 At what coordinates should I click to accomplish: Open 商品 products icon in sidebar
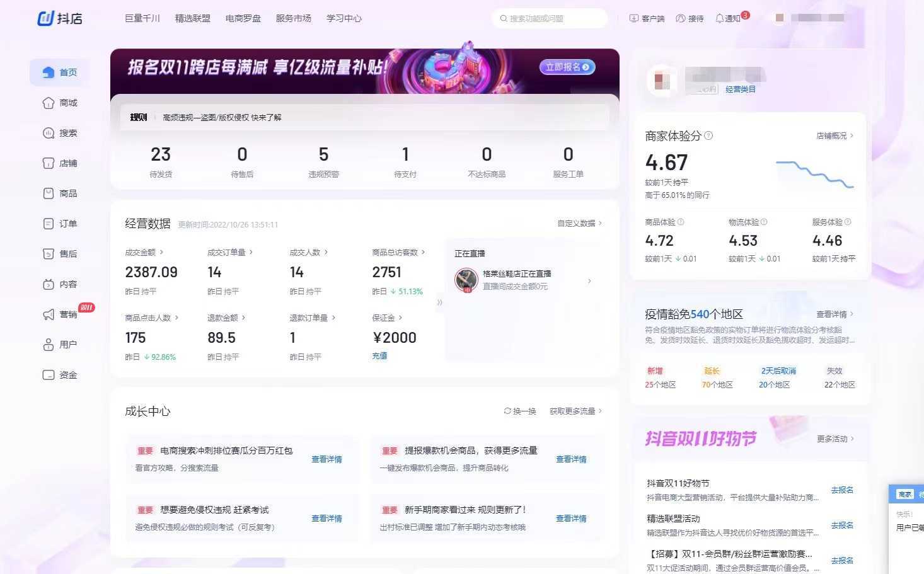(49, 193)
